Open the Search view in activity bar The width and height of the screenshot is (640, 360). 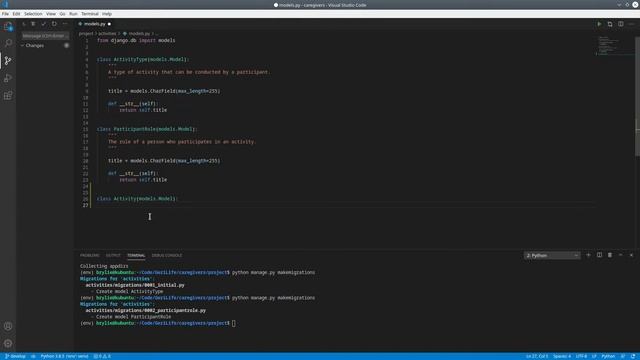coord(8,43)
